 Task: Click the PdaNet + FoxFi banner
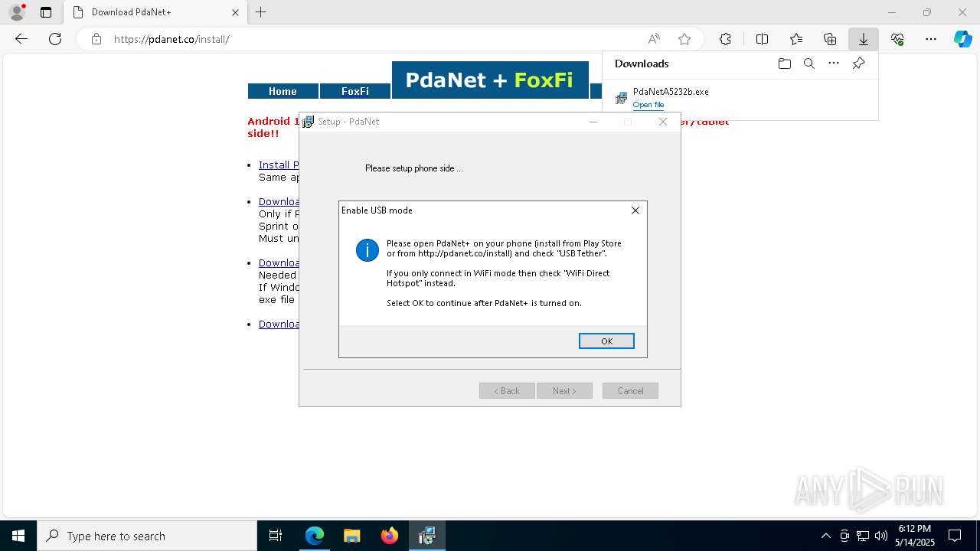tap(490, 80)
